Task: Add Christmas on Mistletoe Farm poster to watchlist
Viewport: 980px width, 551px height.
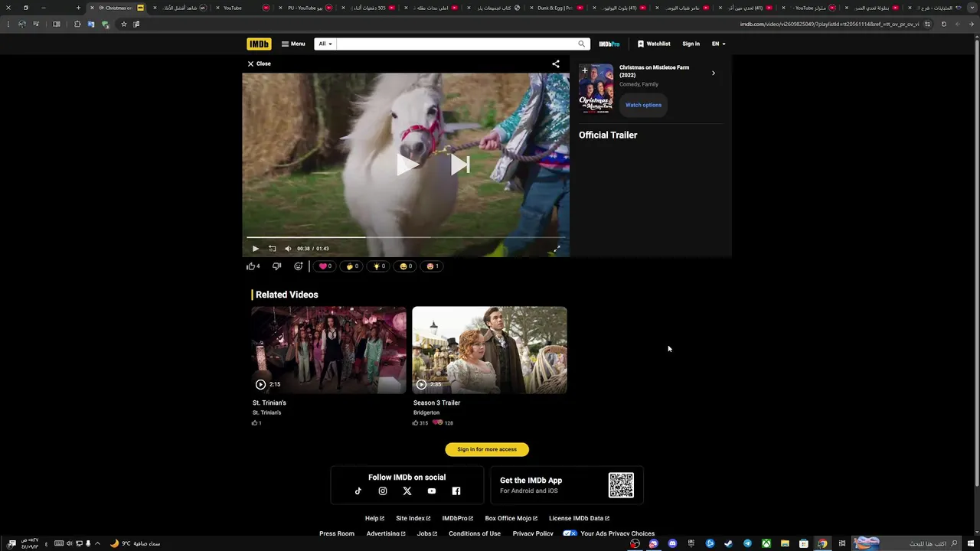Action: (585, 71)
